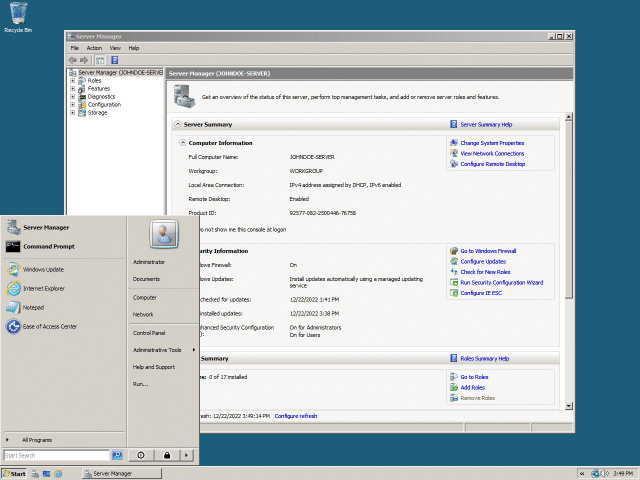Open the Recycle Bin on the desktop
The image size is (640, 480).
[18, 14]
